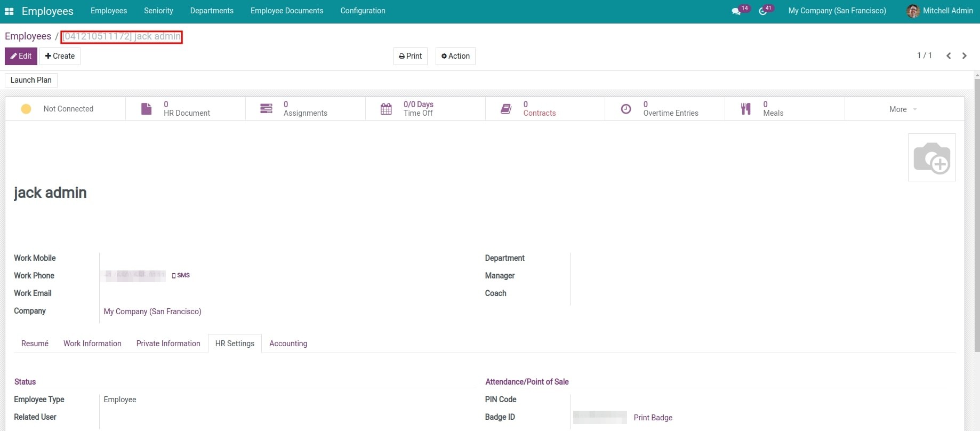This screenshot has width=980, height=431.
Task: Open the Time Off calendar icon
Action: [x=386, y=109]
